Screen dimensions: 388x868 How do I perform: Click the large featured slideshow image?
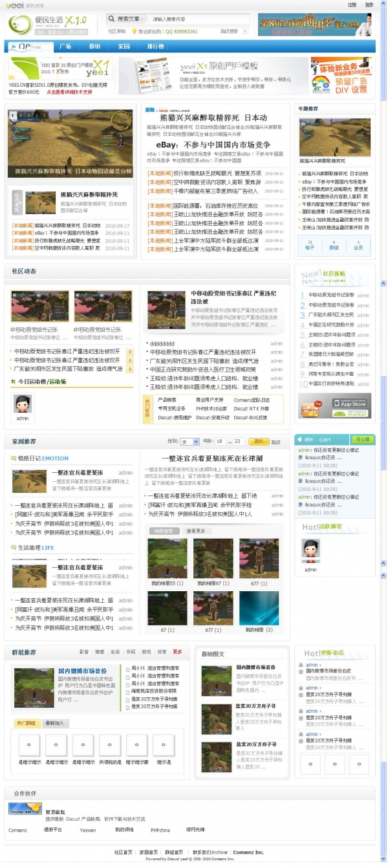(70, 143)
